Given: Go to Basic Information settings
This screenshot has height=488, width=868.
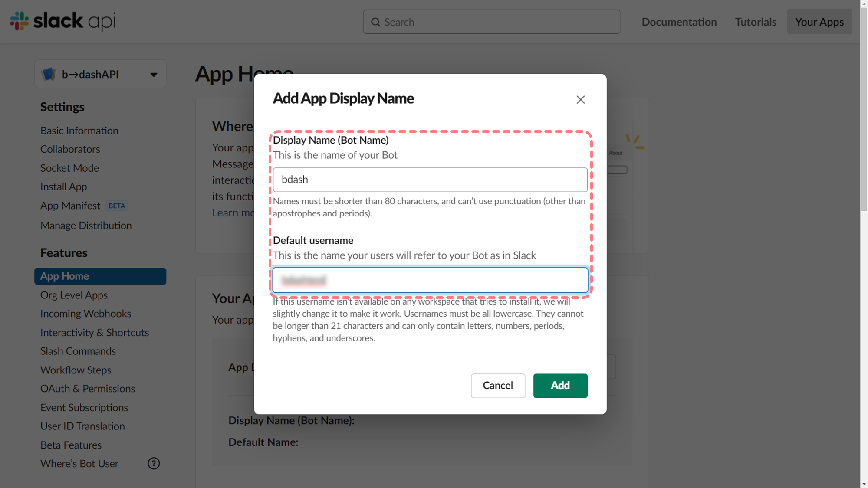Looking at the screenshot, I should click(79, 131).
